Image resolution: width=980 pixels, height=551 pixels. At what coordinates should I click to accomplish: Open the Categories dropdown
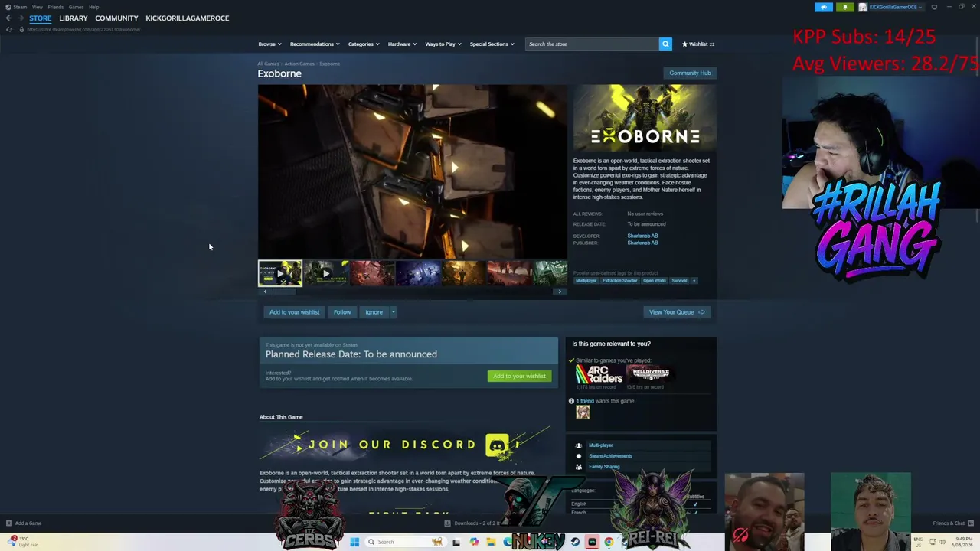click(364, 44)
